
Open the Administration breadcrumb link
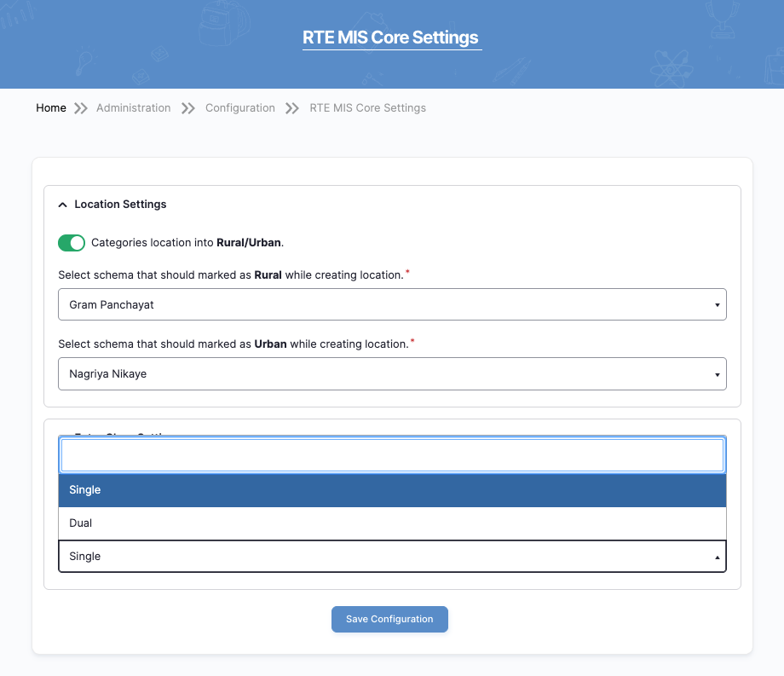(x=134, y=108)
